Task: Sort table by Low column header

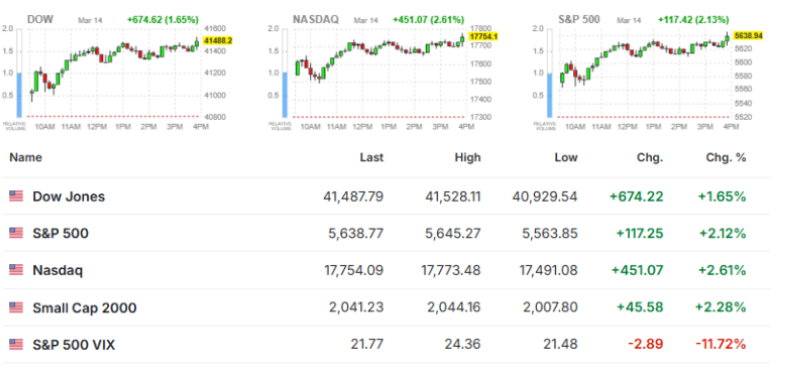Action: (565, 157)
